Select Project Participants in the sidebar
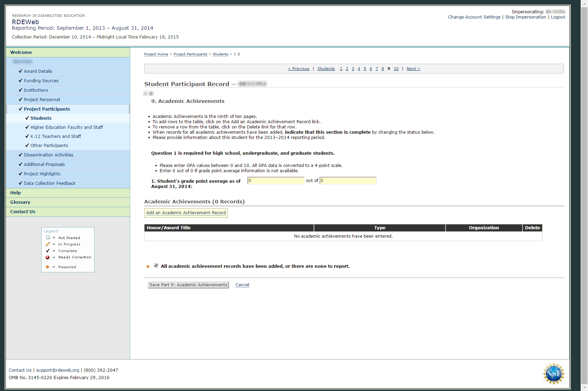The width and height of the screenshot is (588, 391). [47, 109]
